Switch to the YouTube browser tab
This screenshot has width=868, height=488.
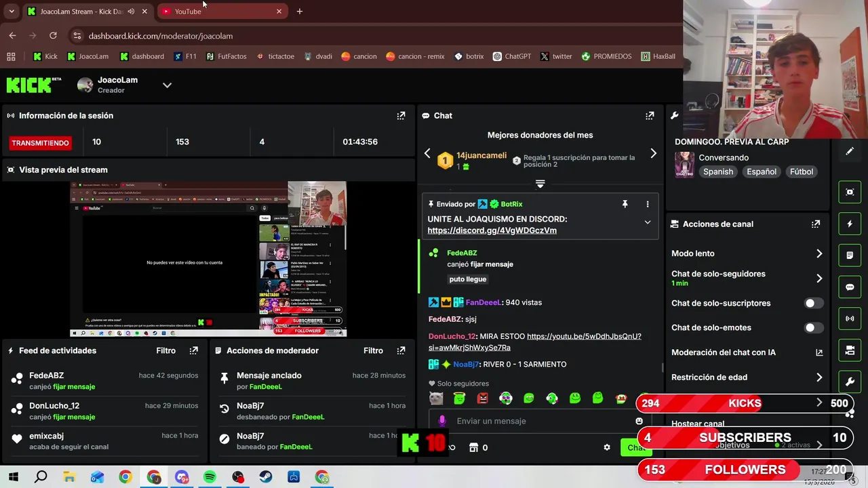222,12
